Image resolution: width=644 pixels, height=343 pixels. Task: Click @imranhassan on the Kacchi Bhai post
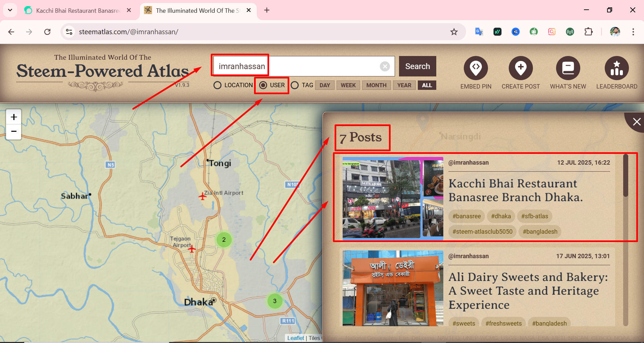[468, 163]
